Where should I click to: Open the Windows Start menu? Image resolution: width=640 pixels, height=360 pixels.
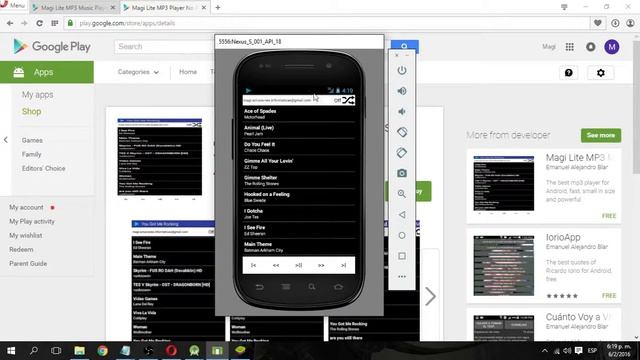click(x=11, y=351)
